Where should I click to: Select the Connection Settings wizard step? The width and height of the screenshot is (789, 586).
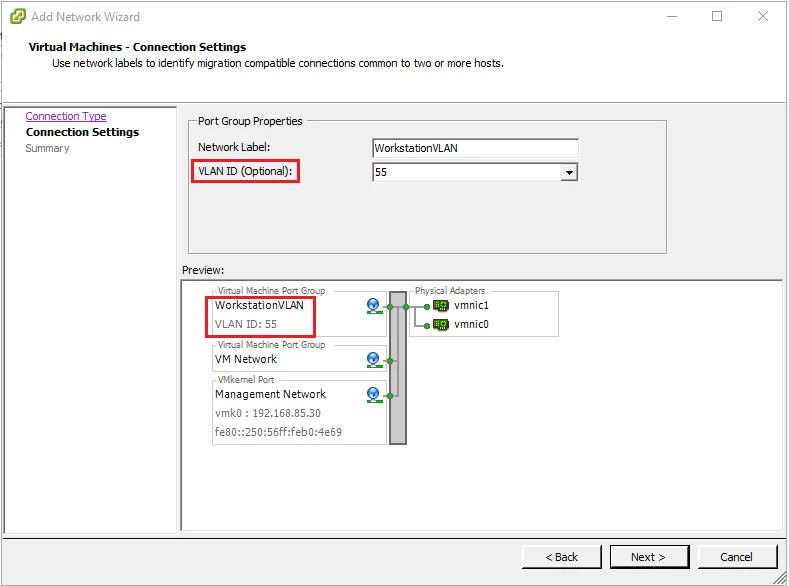coord(82,132)
